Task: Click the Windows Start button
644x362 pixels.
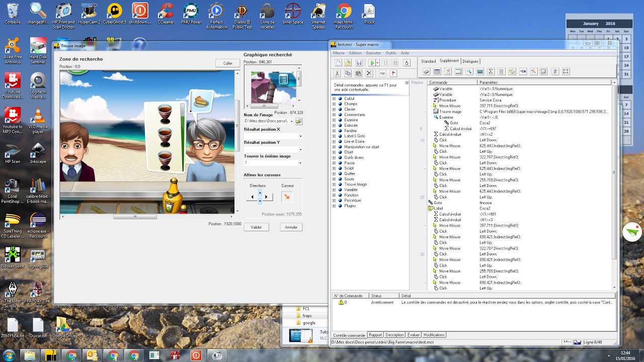Action: 9,355
